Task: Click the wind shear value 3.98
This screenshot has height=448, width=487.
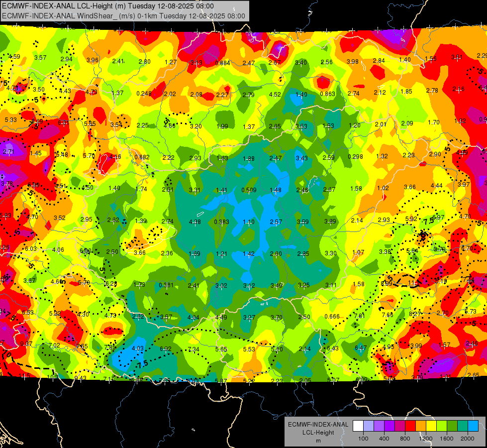Action: 353,62
